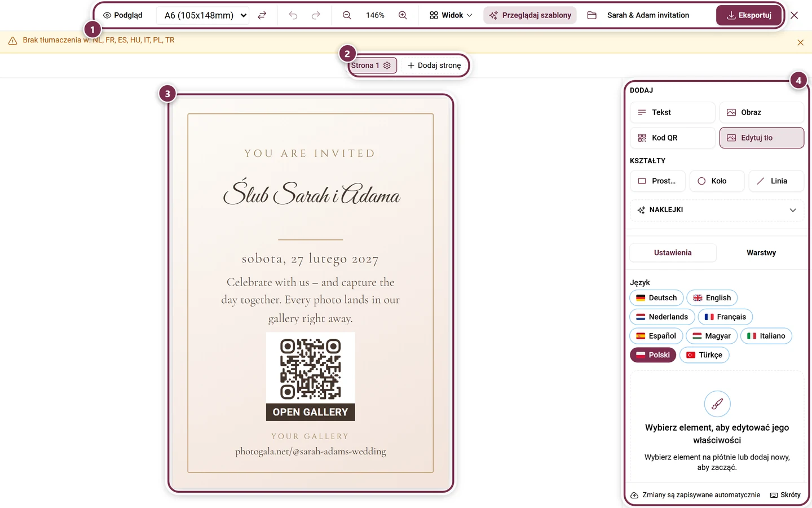Undo the last change

[x=293, y=15]
